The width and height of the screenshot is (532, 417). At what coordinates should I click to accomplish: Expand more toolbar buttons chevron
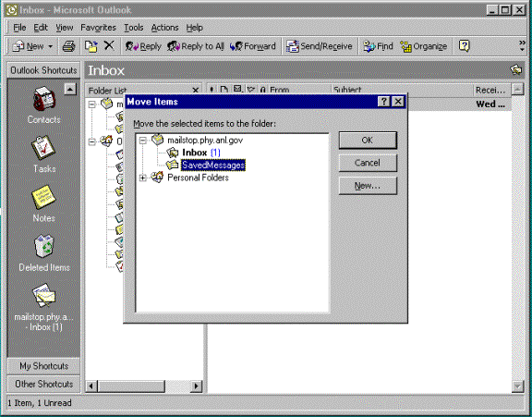(x=522, y=45)
